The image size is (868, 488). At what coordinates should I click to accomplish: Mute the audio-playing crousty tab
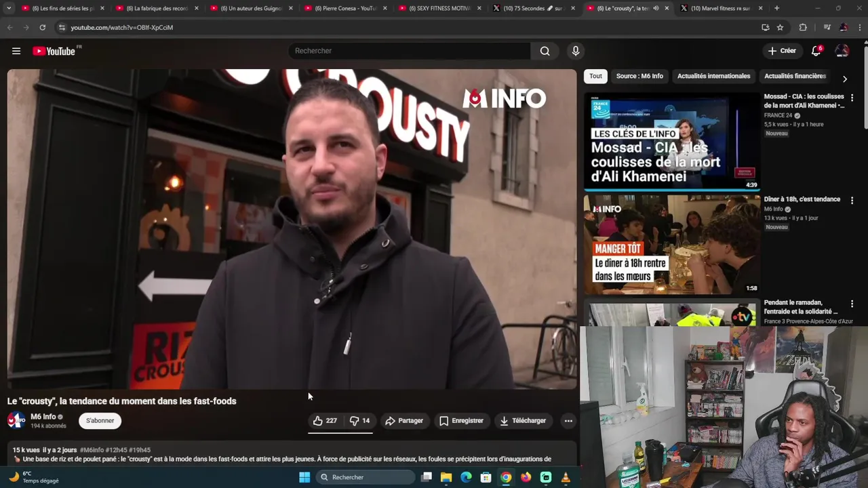(x=656, y=8)
